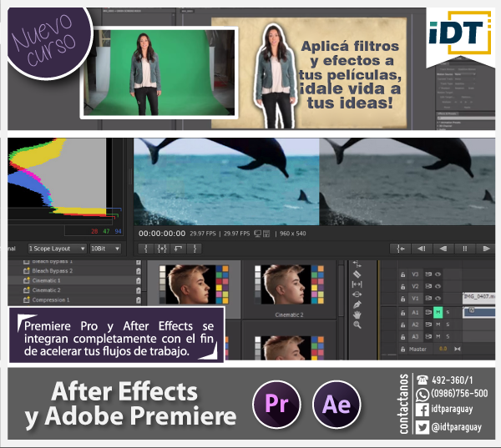Click the Mark In bracket button
The width and height of the screenshot is (501, 448).
[145, 249]
